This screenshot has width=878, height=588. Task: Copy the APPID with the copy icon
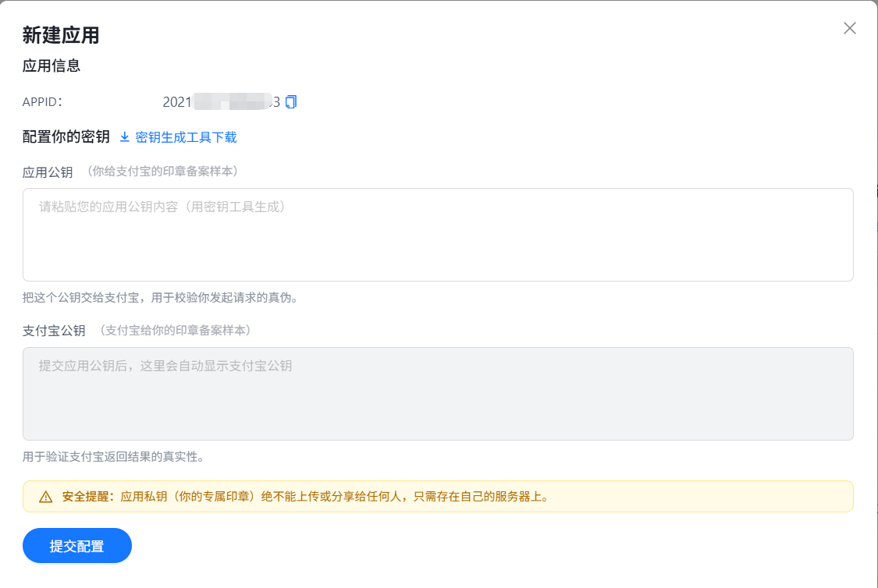pyautogui.click(x=291, y=102)
